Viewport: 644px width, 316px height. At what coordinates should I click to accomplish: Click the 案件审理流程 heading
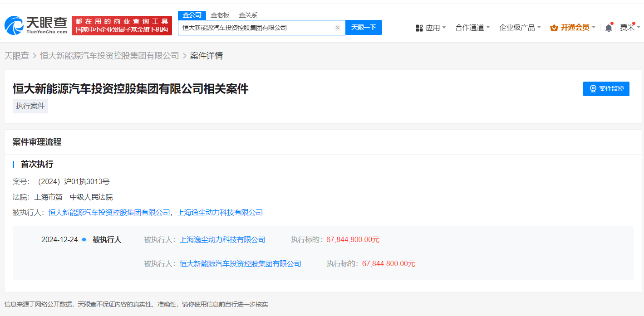coord(37,142)
